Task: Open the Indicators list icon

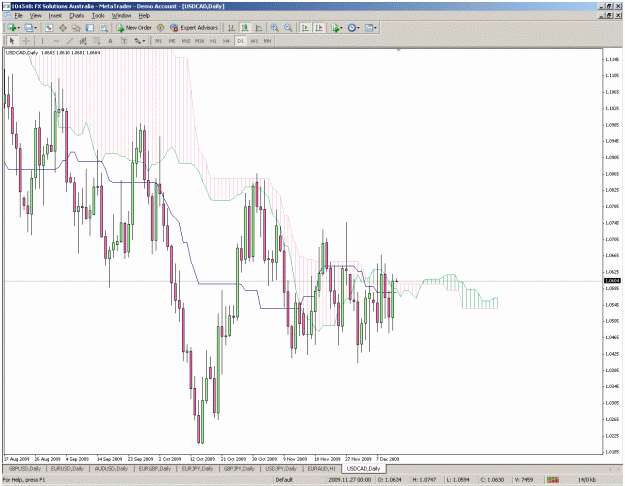Action: point(335,28)
